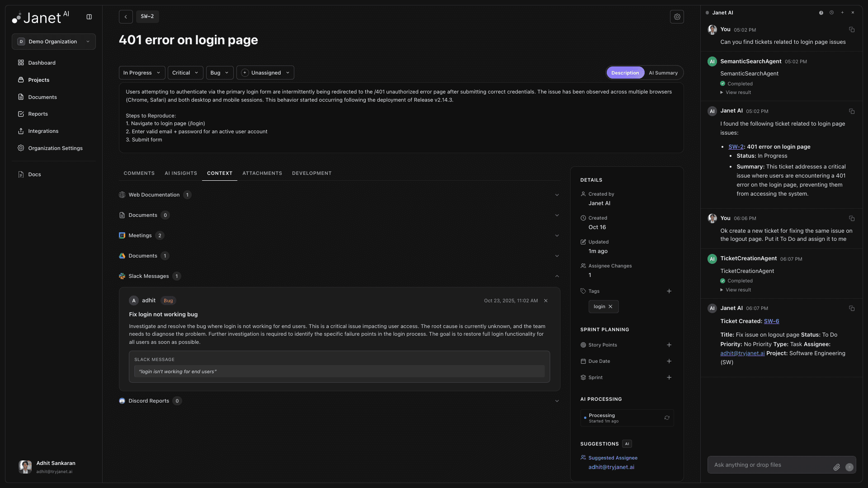
Task: Open the SW-6 ticket link
Action: (x=771, y=321)
